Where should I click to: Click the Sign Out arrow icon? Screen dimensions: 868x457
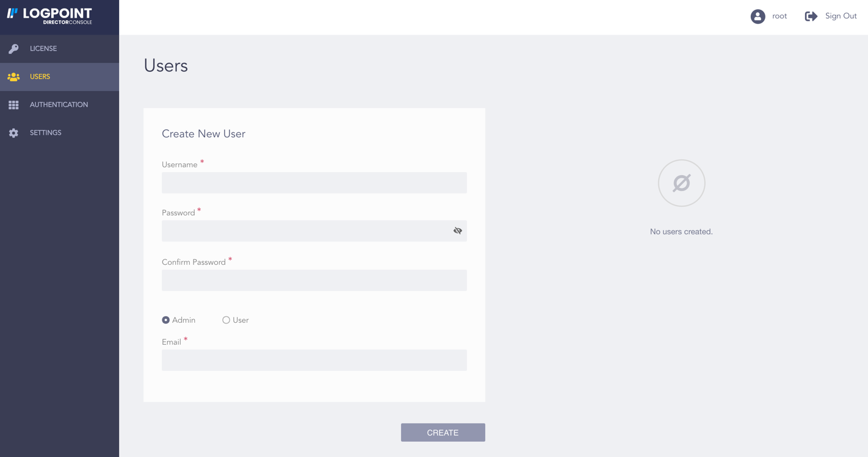(x=811, y=16)
